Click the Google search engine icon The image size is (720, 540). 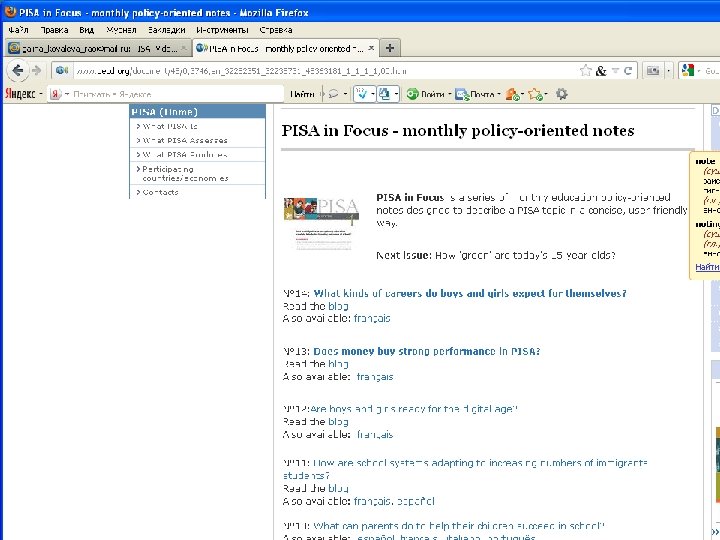[x=688, y=70]
